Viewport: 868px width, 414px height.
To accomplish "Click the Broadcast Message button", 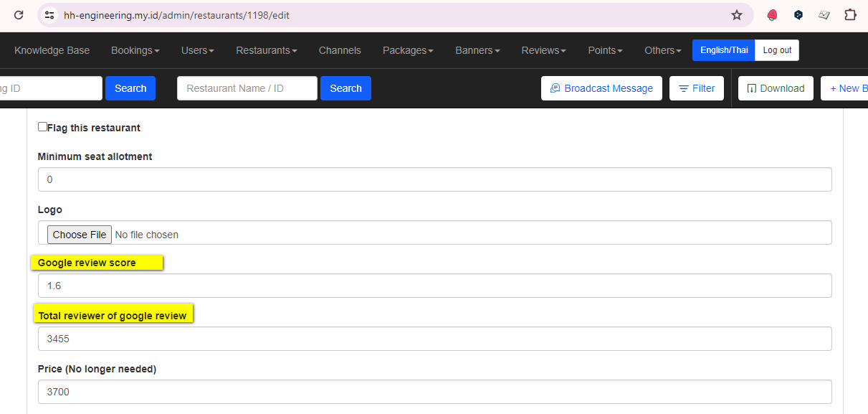I will point(601,88).
